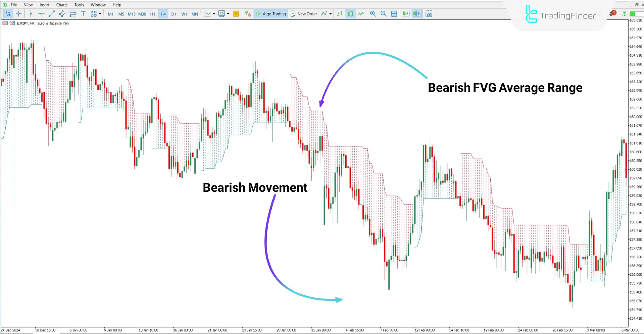Open the indicators list icon
Viewport: 644px width, 334px height.
pyautogui.click(x=324, y=14)
